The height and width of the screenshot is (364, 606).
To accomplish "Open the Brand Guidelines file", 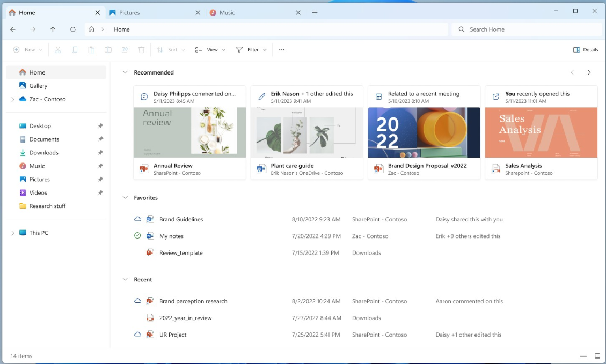I will tap(181, 219).
